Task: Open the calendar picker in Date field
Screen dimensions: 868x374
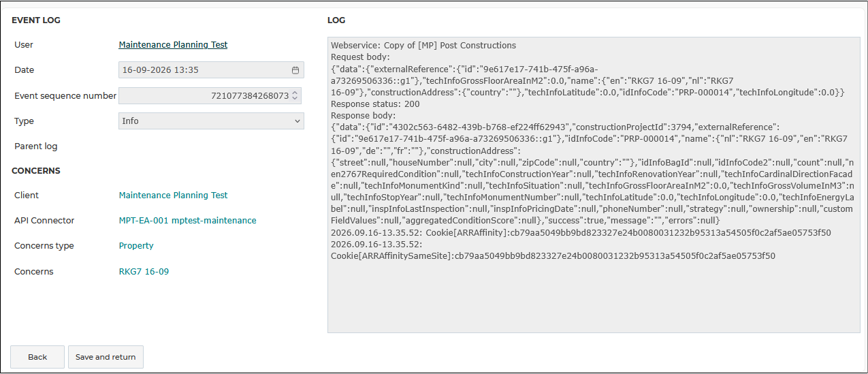Action: (x=295, y=70)
